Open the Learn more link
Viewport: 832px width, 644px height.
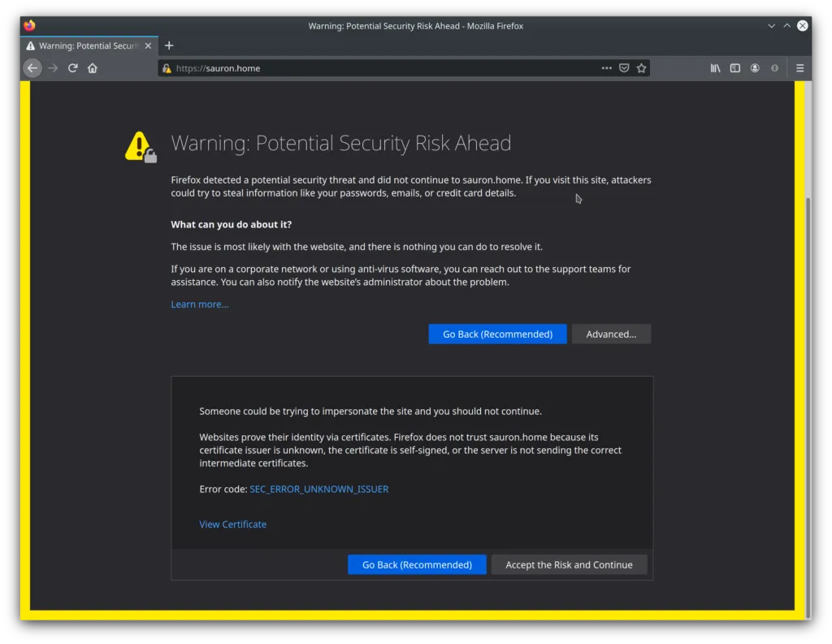200,304
